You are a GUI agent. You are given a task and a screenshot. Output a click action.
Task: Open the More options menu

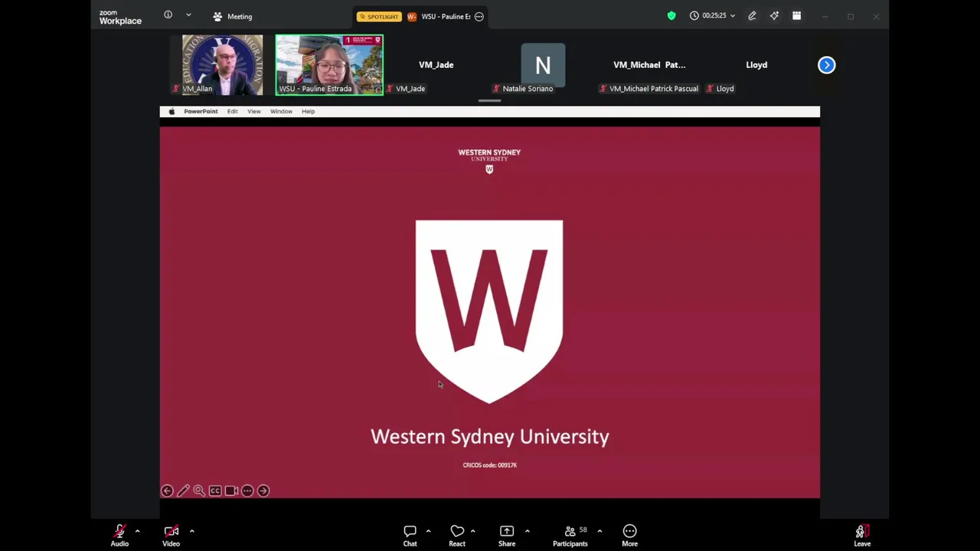pos(629,536)
